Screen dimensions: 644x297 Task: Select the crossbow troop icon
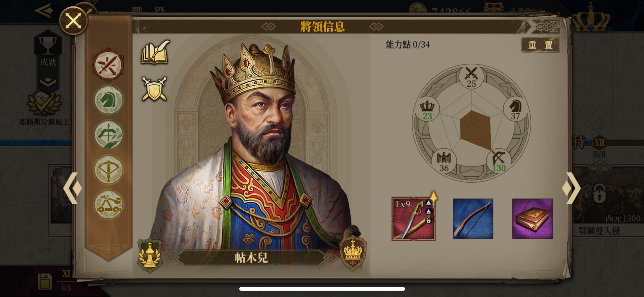click(108, 170)
